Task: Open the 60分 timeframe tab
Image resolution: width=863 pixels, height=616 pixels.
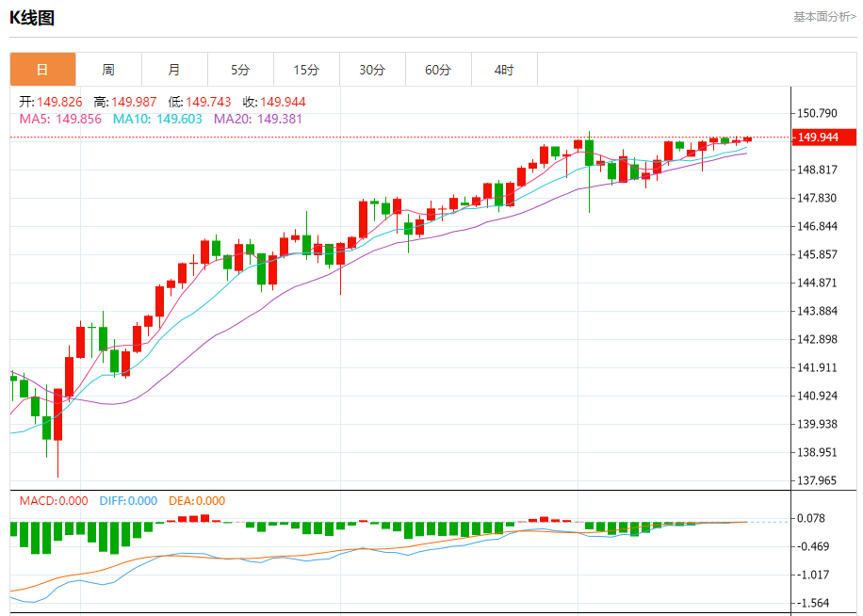Action: point(439,70)
